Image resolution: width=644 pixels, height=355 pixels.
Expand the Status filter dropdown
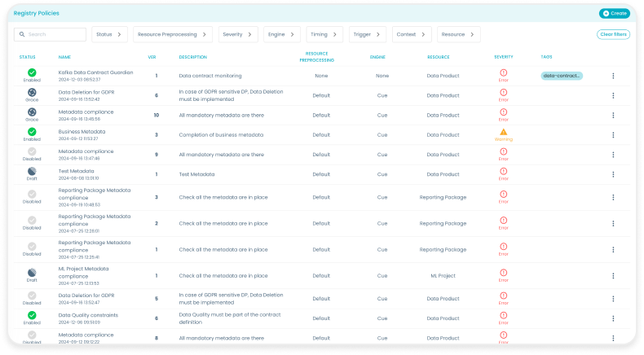point(109,34)
